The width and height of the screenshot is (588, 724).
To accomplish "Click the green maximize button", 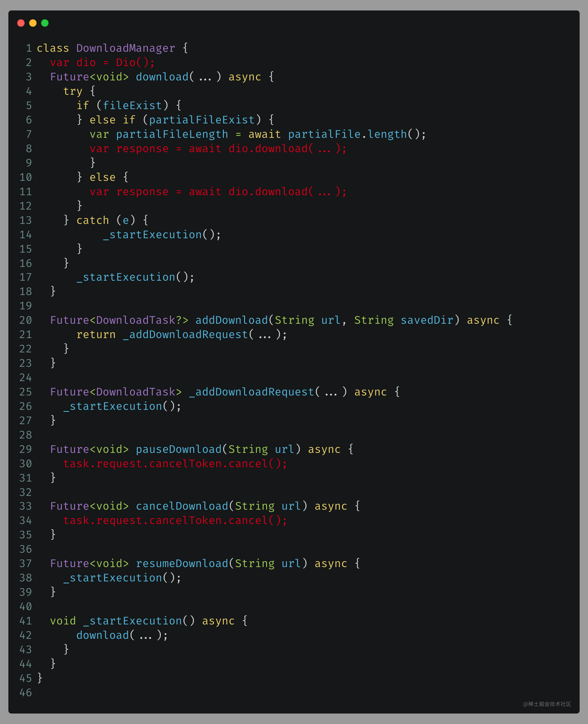I will 45,23.
